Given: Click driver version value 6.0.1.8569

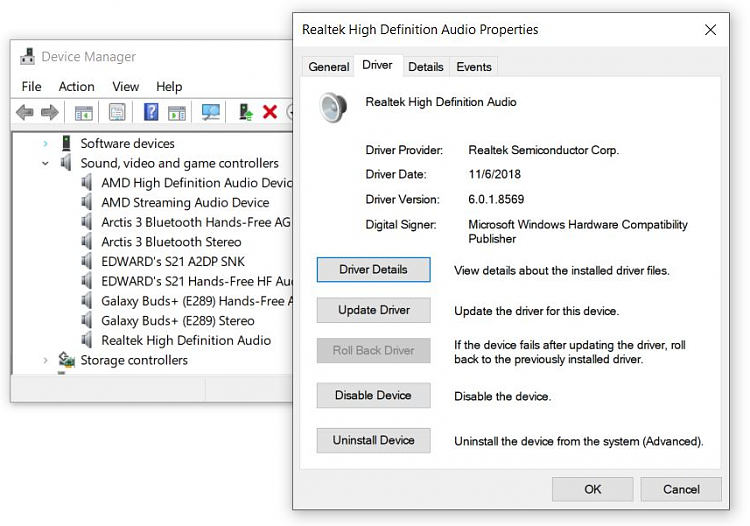Looking at the screenshot, I should coord(496,199).
